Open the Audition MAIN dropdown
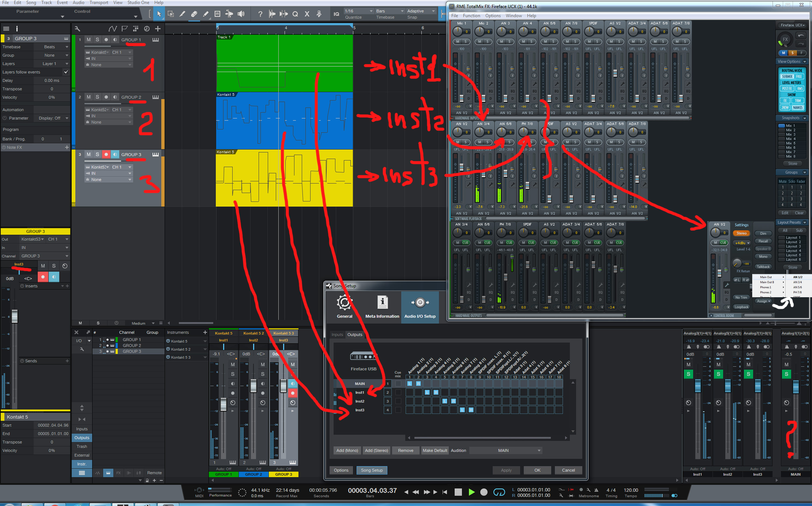 (x=505, y=451)
